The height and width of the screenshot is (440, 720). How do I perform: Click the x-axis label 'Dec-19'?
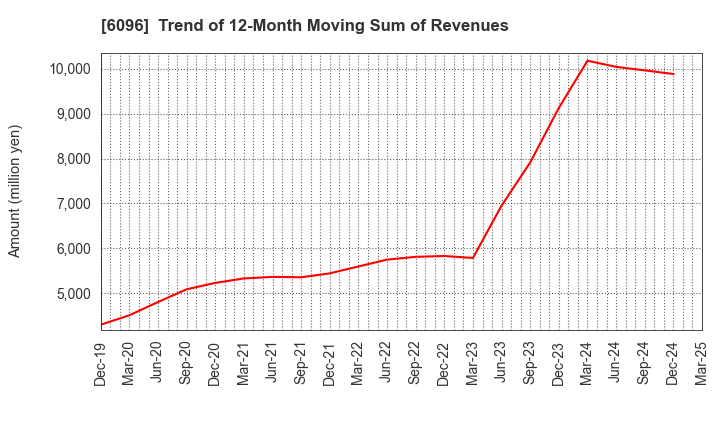pyautogui.click(x=100, y=363)
